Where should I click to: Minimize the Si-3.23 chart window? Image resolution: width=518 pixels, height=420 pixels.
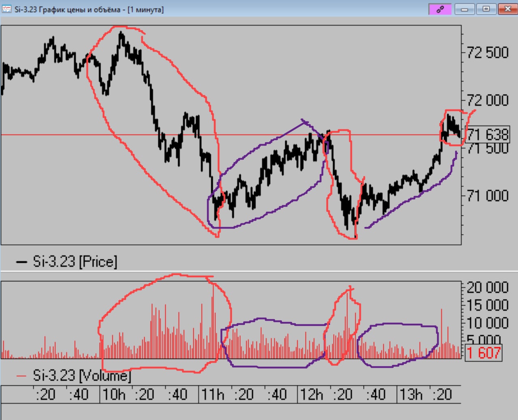[465, 9]
